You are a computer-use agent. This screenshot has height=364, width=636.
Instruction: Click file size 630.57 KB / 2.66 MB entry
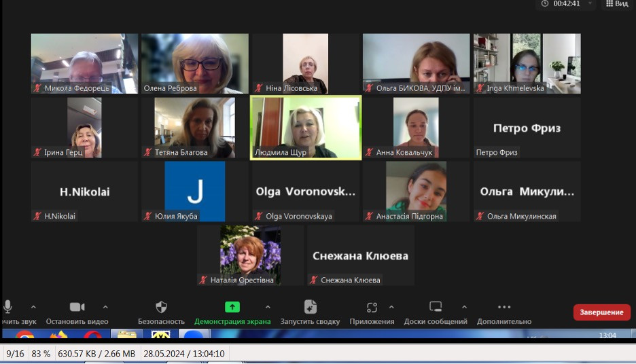click(x=96, y=354)
